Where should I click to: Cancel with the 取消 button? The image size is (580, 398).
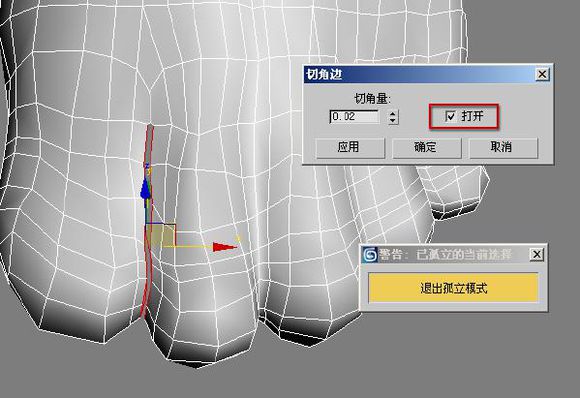[x=503, y=147]
